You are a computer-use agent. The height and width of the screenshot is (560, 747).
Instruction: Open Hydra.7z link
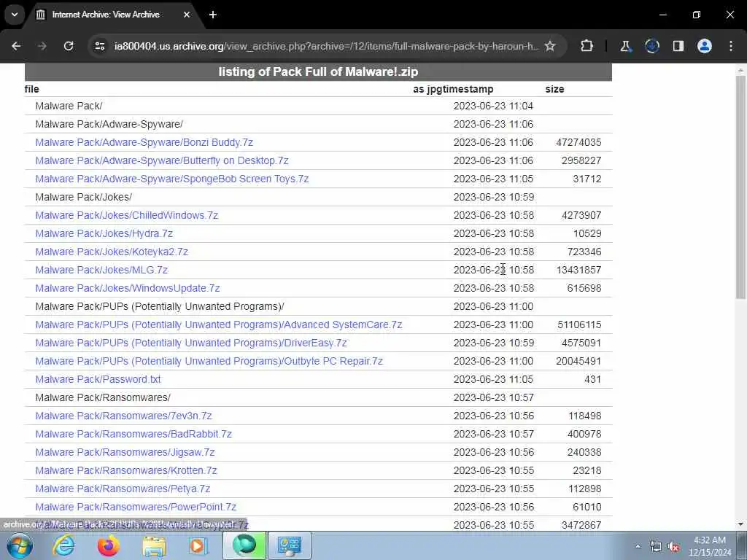pyautogui.click(x=104, y=233)
